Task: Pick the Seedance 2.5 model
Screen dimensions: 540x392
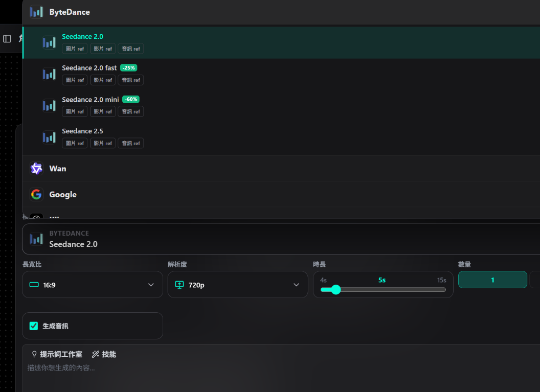Action: pos(281,137)
